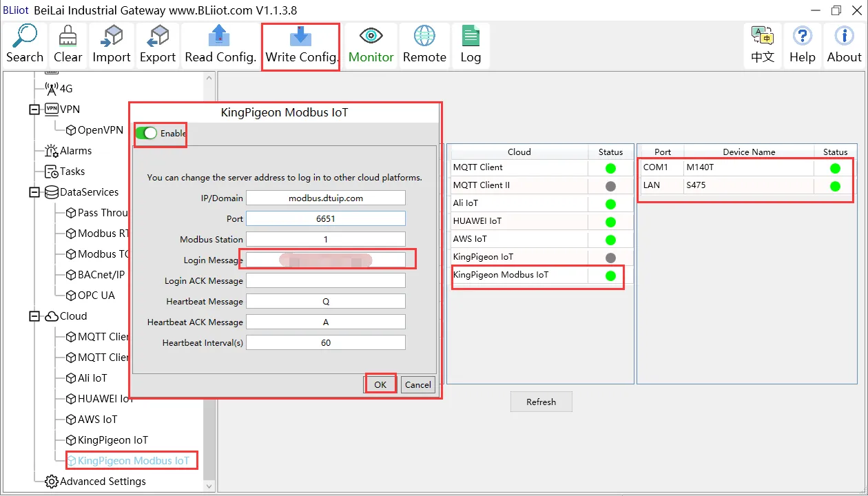Click the Port column header
The height and width of the screenshot is (496, 868).
tap(662, 152)
